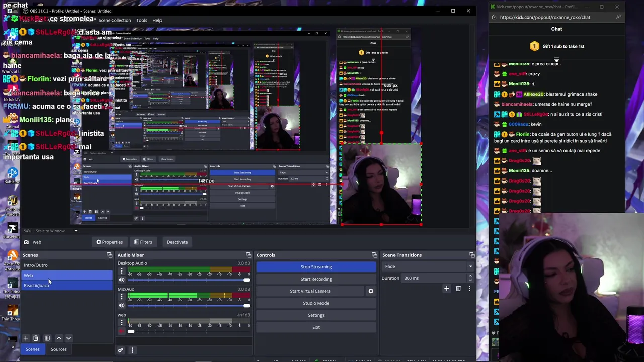Click Battle.net desktop icon

[12, 174]
